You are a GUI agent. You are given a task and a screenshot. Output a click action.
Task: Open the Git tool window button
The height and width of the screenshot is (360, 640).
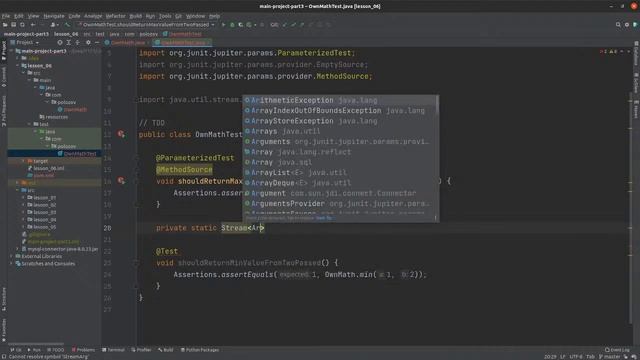coord(16,350)
